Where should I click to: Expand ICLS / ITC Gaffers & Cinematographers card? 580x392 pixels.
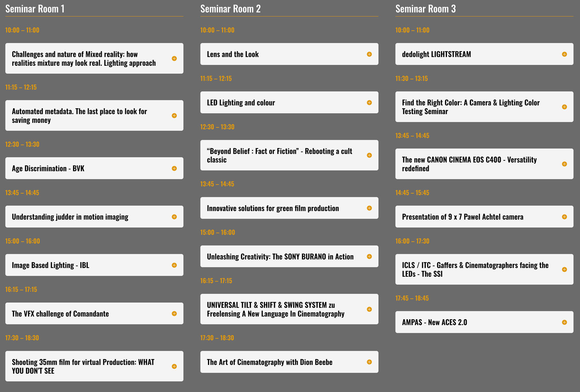tap(484, 269)
